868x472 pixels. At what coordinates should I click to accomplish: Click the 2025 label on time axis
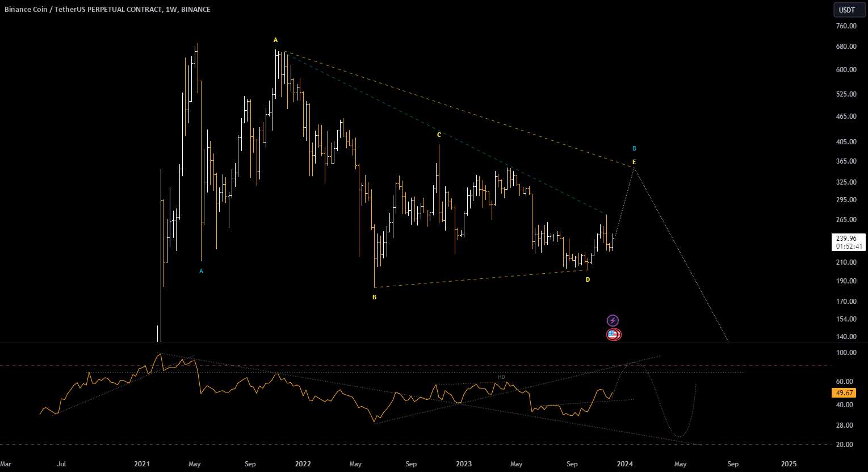coord(789,464)
